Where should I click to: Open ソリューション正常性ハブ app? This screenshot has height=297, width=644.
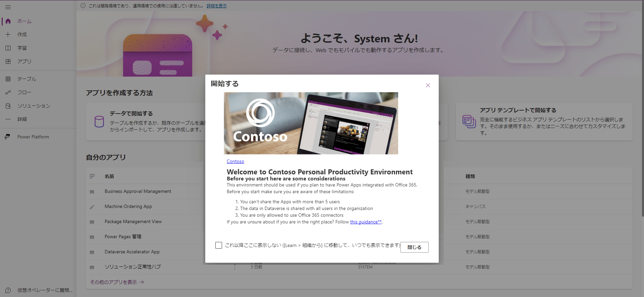[133, 267]
